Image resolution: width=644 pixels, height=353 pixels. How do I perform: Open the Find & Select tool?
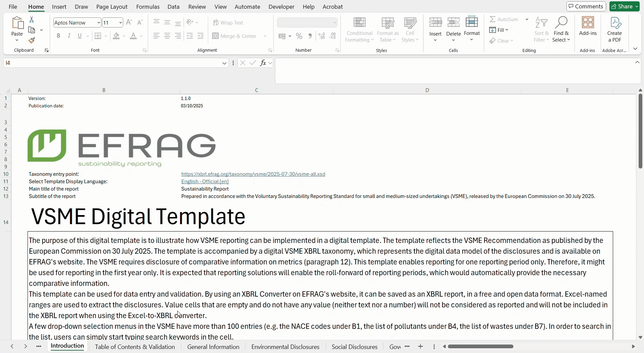tap(561, 30)
